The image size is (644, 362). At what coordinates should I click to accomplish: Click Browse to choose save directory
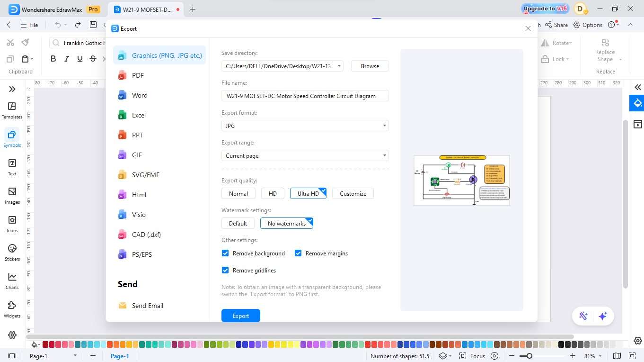[369, 66]
